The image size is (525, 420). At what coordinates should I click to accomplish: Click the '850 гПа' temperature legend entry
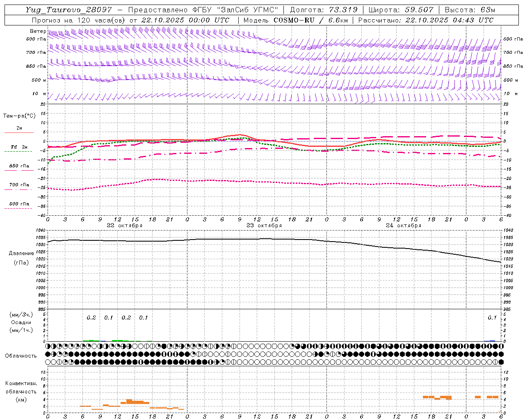click(19, 166)
